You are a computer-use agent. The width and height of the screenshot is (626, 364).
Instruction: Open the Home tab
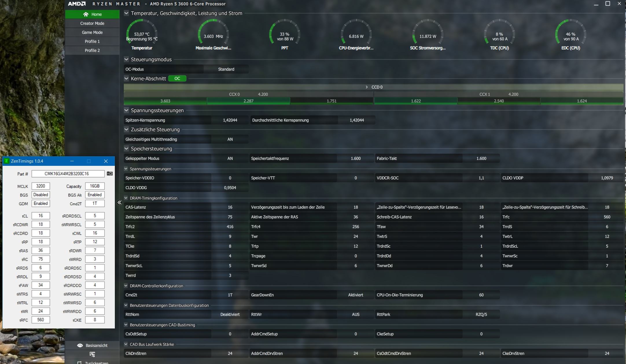click(92, 14)
